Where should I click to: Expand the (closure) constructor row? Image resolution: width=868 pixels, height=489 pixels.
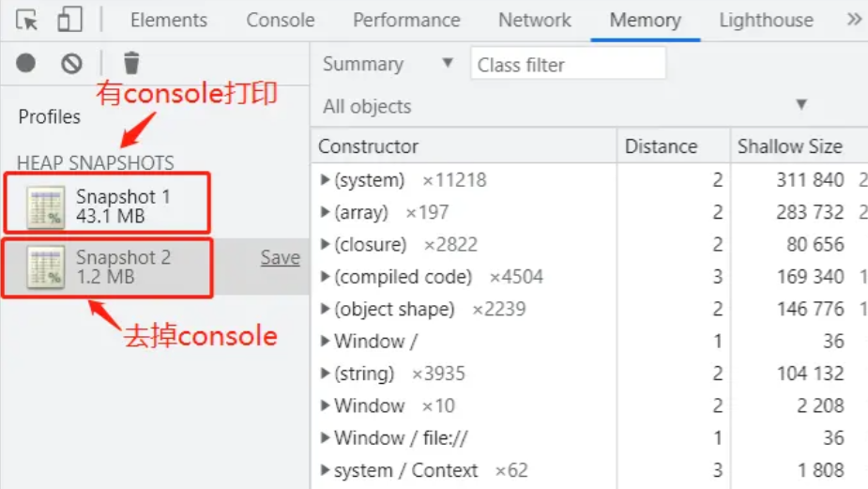tap(325, 244)
